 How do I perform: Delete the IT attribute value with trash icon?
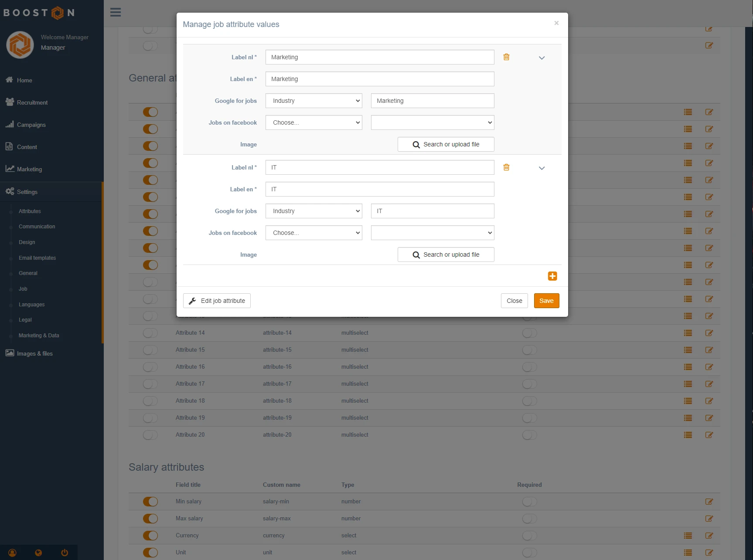[506, 167]
